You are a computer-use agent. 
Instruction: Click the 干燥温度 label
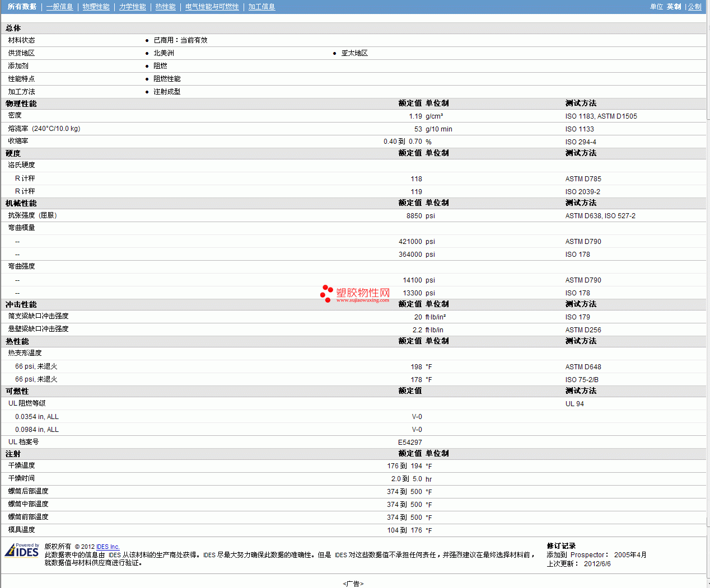click(x=22, y=465)
